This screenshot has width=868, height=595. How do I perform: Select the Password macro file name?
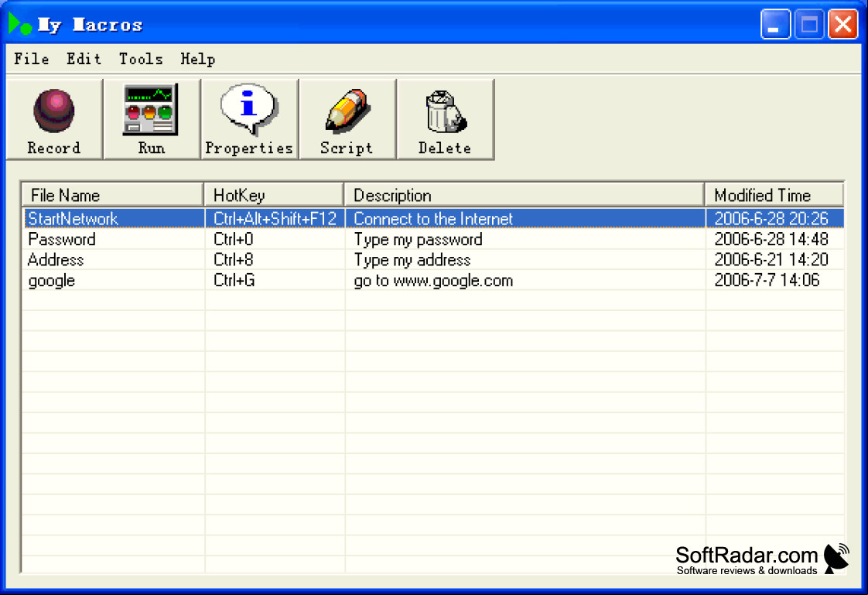[x=62, y=240]
